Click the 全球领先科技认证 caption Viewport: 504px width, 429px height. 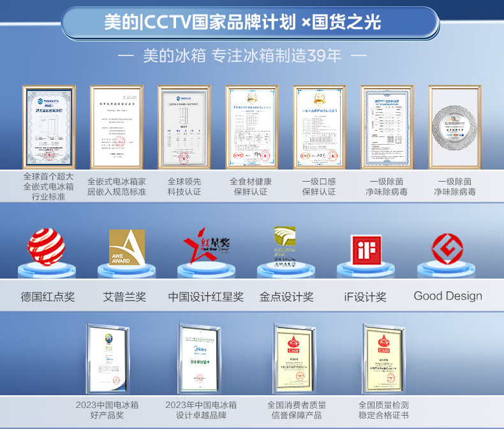coord(184,187)
